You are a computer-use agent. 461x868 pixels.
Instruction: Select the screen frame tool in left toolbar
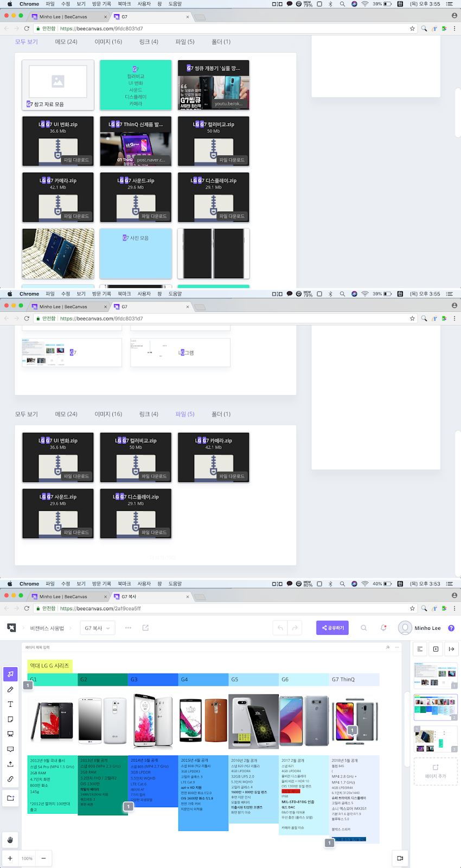pos(10,734)
